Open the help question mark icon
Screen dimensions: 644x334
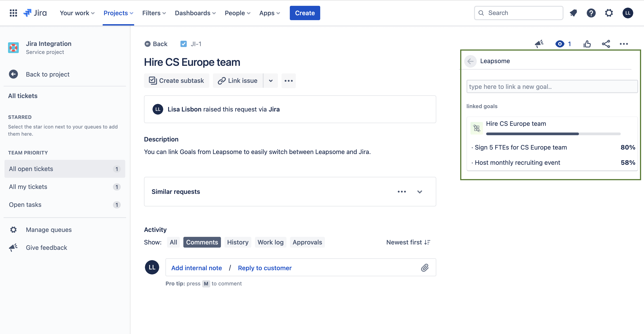pyautogui.click(x=591, y=13)
